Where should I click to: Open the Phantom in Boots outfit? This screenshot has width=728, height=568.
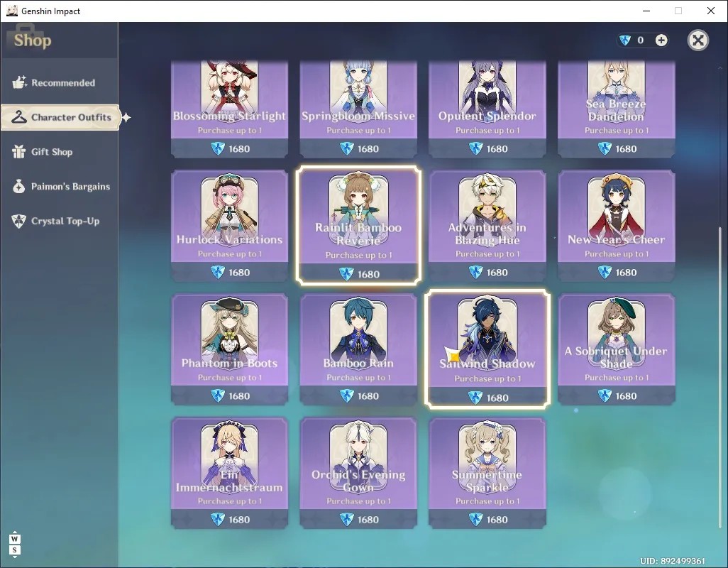tap(229, 349)
